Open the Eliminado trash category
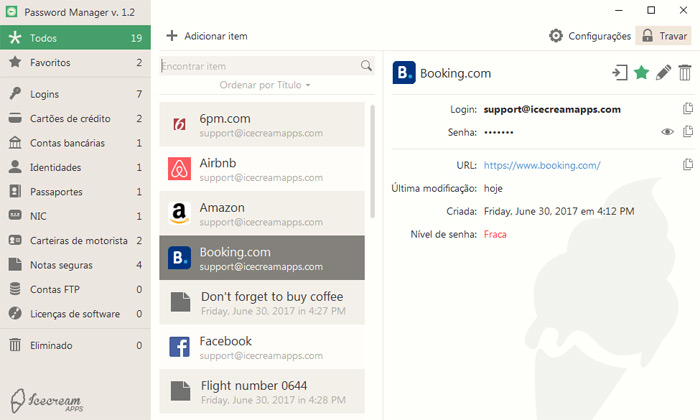The image size is (700, 420). coord(75,345)
